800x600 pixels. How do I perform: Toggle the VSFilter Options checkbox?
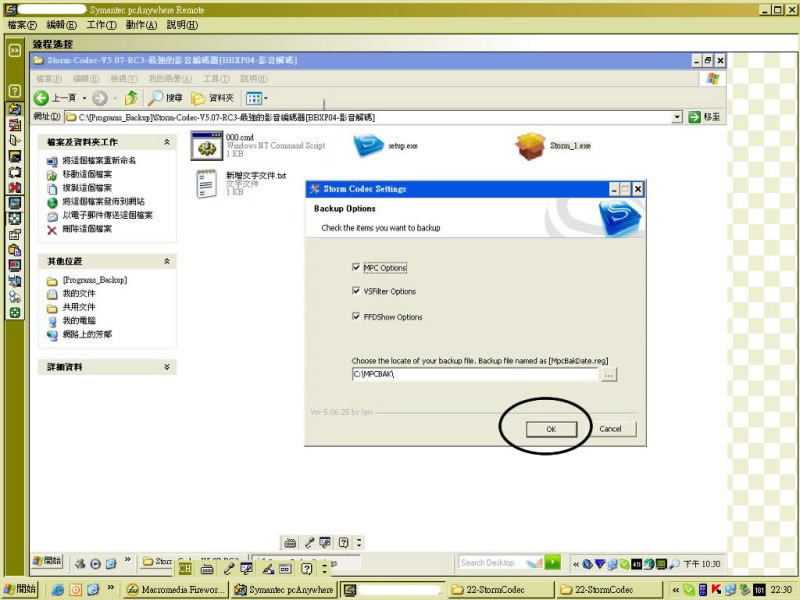pos(356,291)
